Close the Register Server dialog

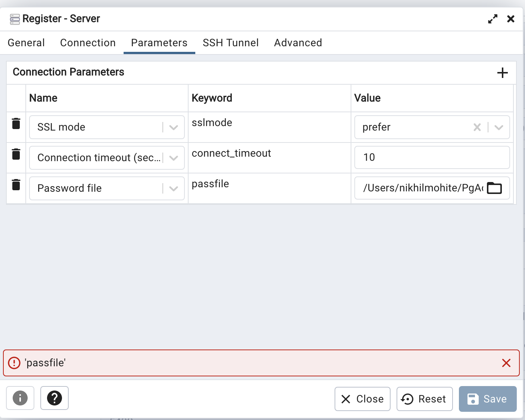click(362, 399)
